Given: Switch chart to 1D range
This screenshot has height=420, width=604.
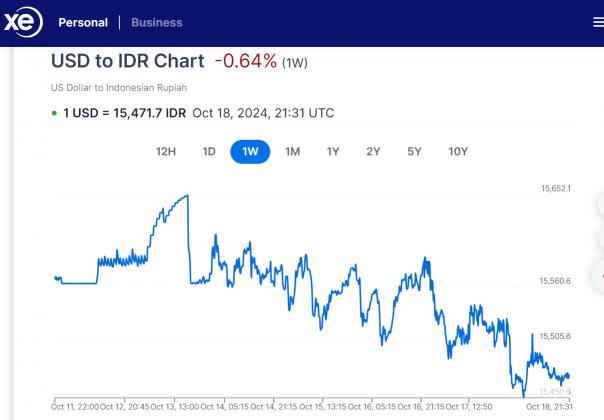Looking at the screenshot, I should pos(209,152).
